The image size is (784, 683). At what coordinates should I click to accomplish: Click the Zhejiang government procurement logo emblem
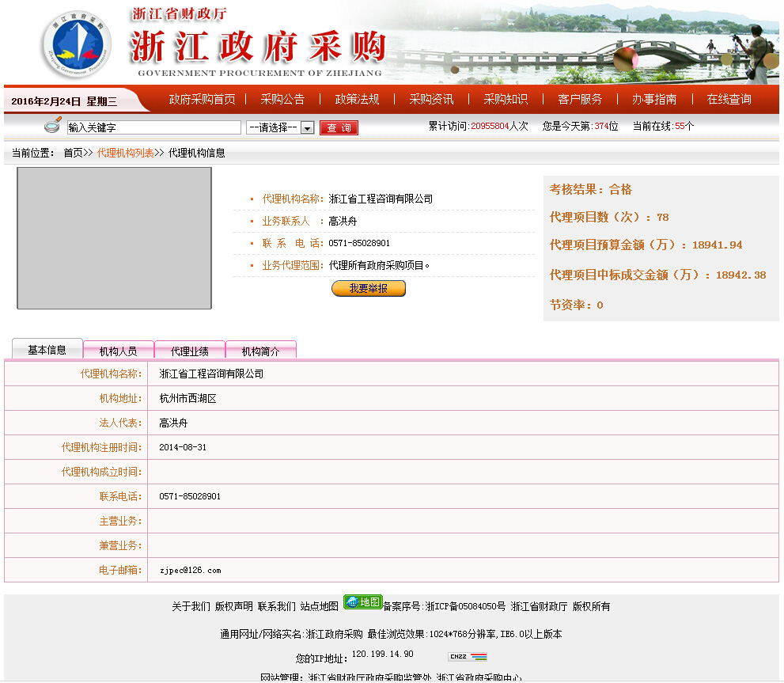tap(76, 44)
